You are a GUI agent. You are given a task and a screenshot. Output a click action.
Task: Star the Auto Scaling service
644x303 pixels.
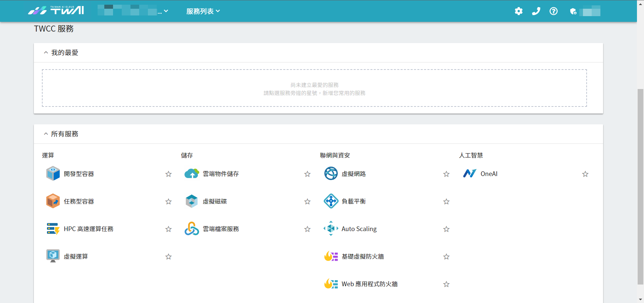coord(446,229)
